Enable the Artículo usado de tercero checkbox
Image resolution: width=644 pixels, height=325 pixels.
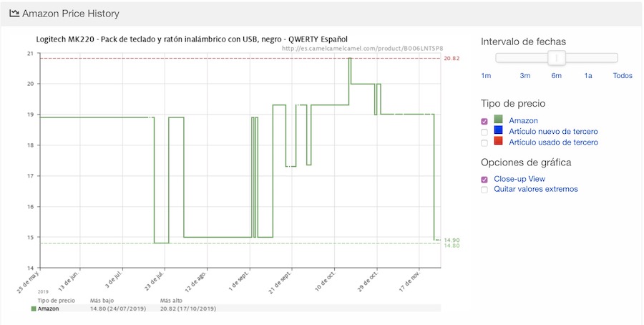pos(484,143)
